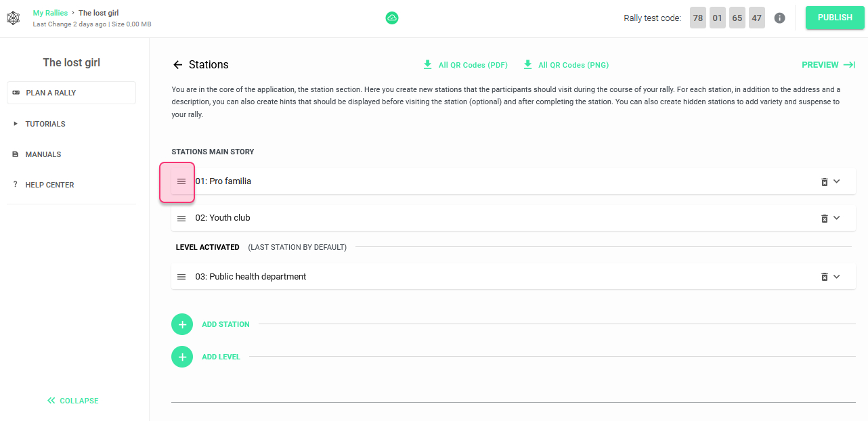
Task: Delete station 02: Youth club
Action: point(825,218)
